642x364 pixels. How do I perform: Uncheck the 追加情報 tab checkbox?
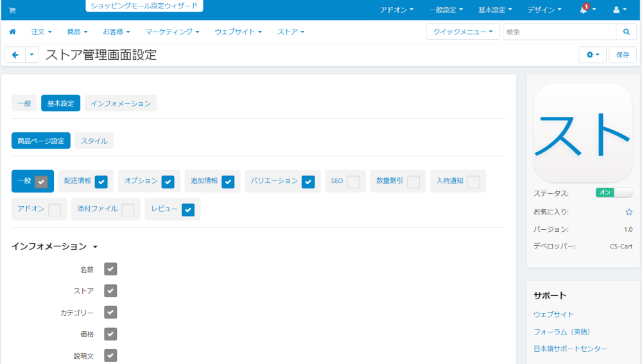[x=228, y=182]
